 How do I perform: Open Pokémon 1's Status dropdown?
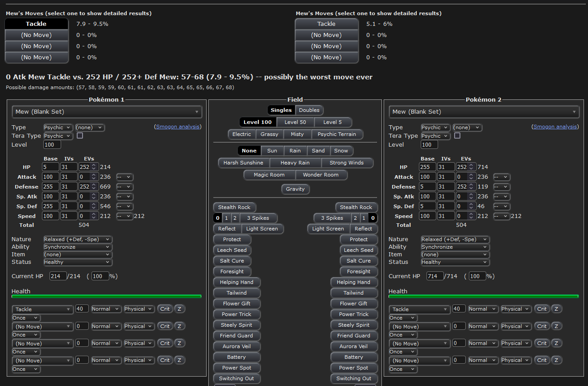[77, 262]
